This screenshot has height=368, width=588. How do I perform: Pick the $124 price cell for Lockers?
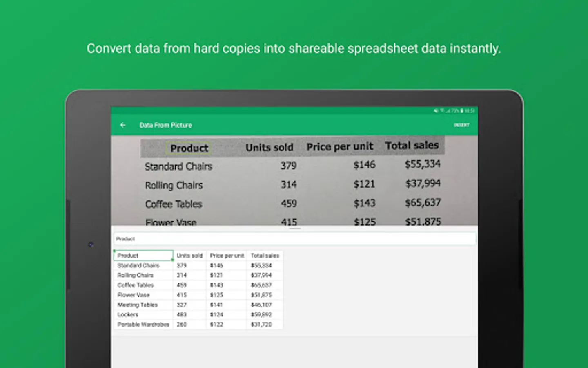point(227,314)
